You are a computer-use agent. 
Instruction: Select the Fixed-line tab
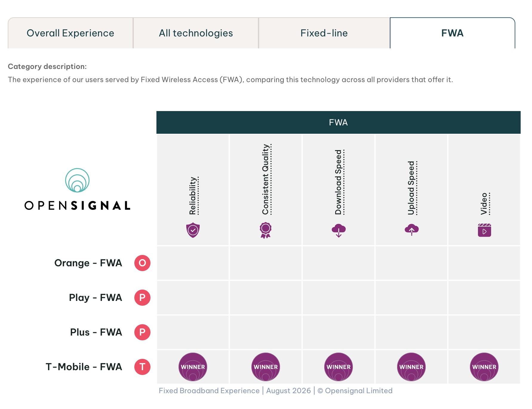click(x=324, y=33)
